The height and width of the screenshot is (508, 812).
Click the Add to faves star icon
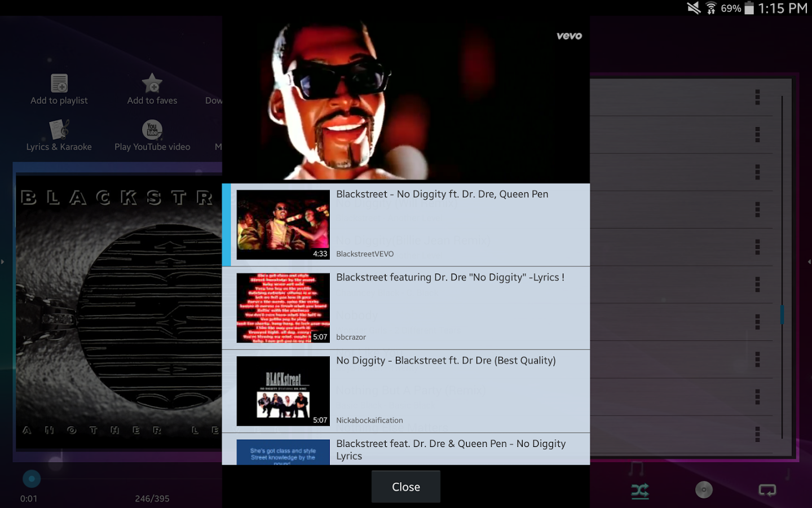click(152, 84)
